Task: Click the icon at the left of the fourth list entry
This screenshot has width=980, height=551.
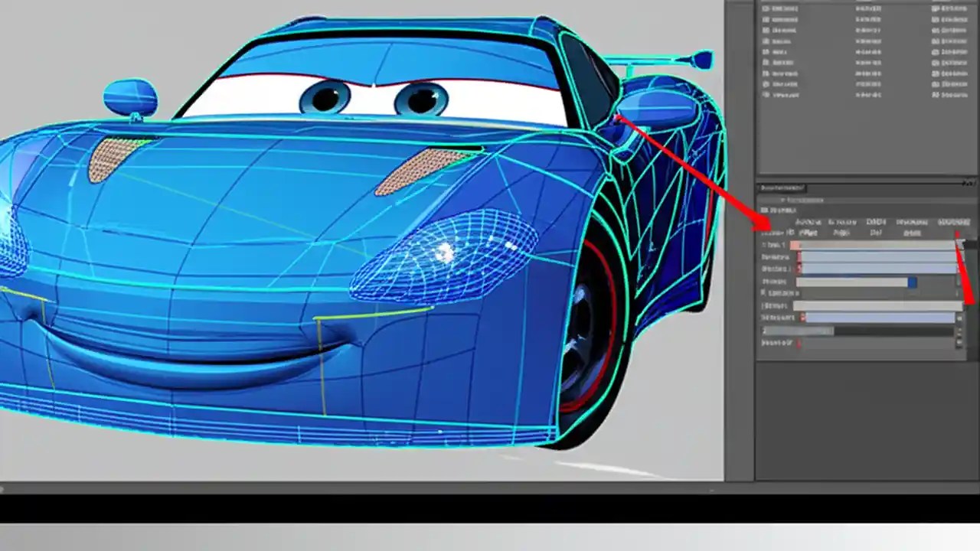Action: click(766, 41)
